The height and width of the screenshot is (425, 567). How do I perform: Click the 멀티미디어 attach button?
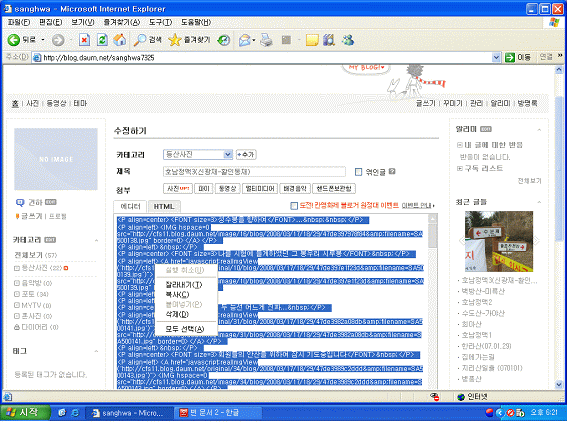(260, 188)
